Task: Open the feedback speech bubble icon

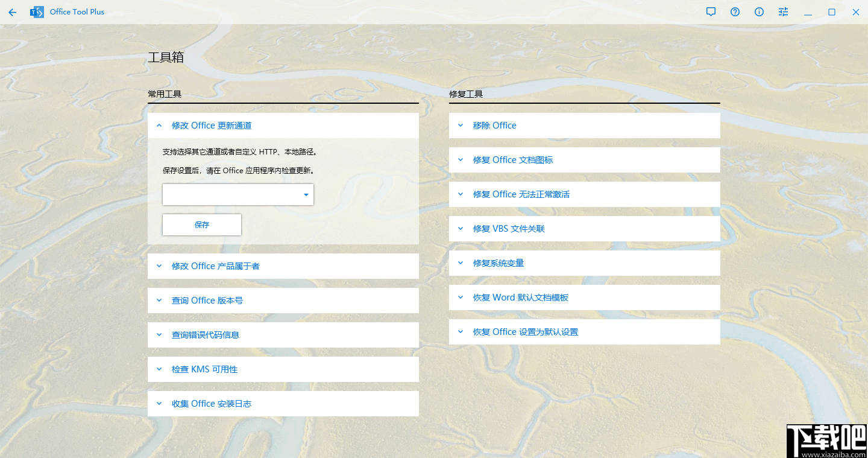Action: pyautogui.click(x=711, y=11)
